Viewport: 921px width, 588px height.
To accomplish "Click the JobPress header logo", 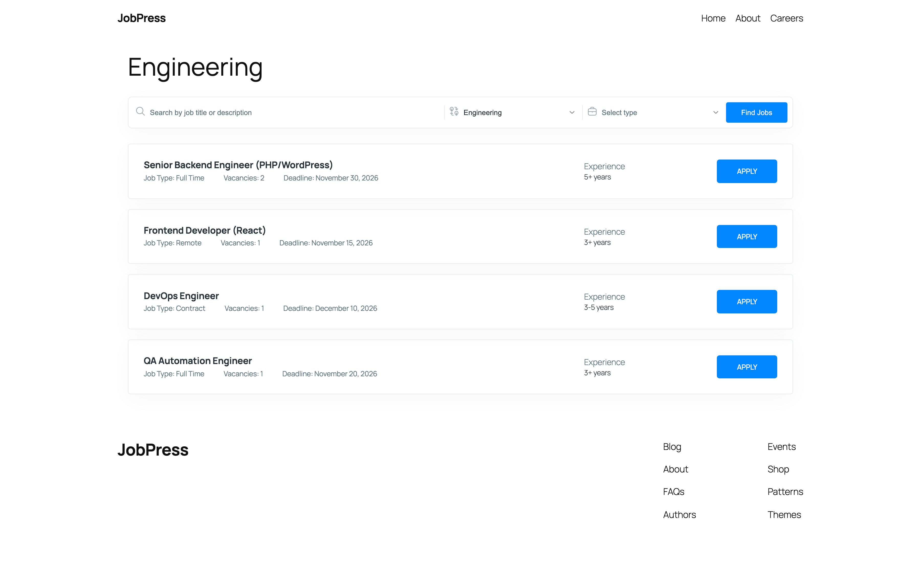I will pos(141,18).
